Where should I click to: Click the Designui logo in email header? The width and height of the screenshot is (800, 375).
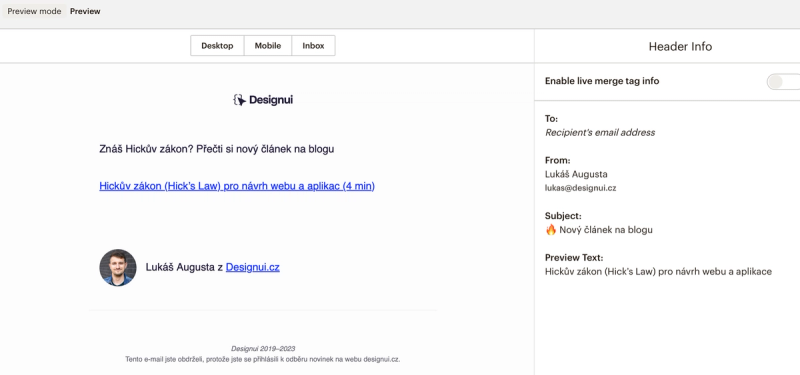[263, 100]
